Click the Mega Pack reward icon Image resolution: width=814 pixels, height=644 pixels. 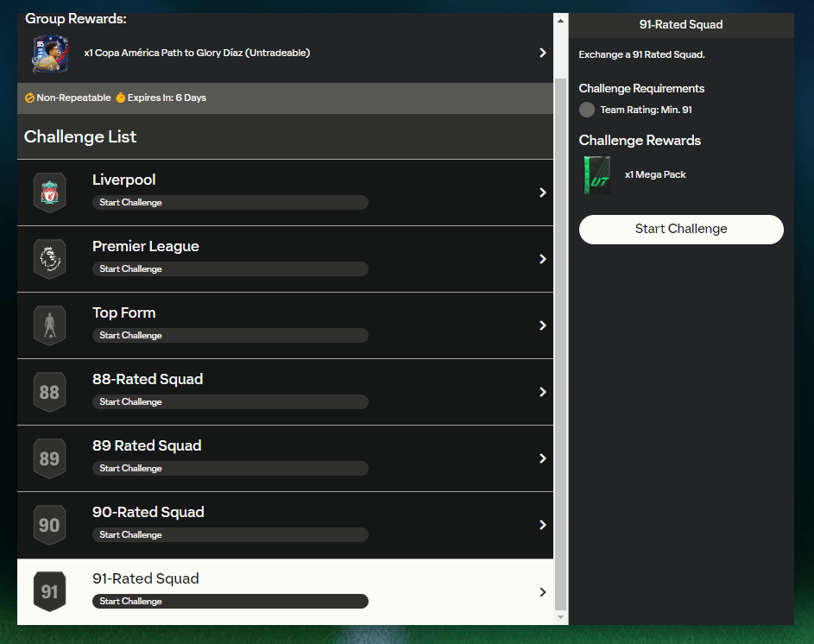pyautogui.click(x=596, y=175)
